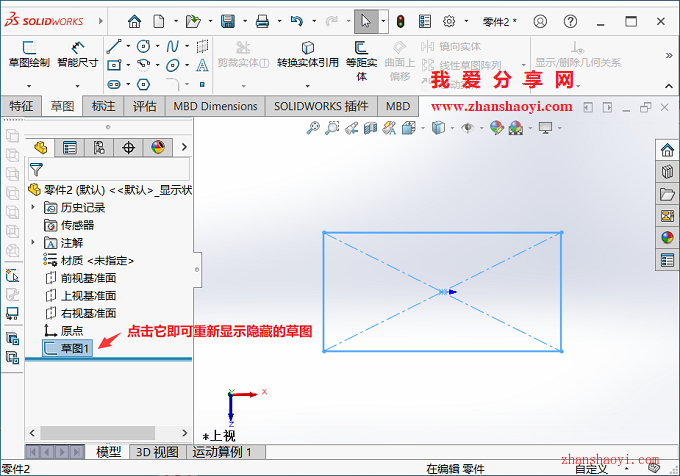Click 等距实体 offset entities
This screenshot has width=680, height=476.
point(361,61)
